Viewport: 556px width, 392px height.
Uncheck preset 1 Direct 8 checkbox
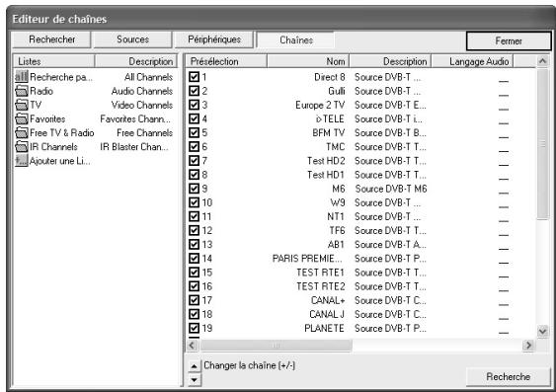click(x=194, y=77)
